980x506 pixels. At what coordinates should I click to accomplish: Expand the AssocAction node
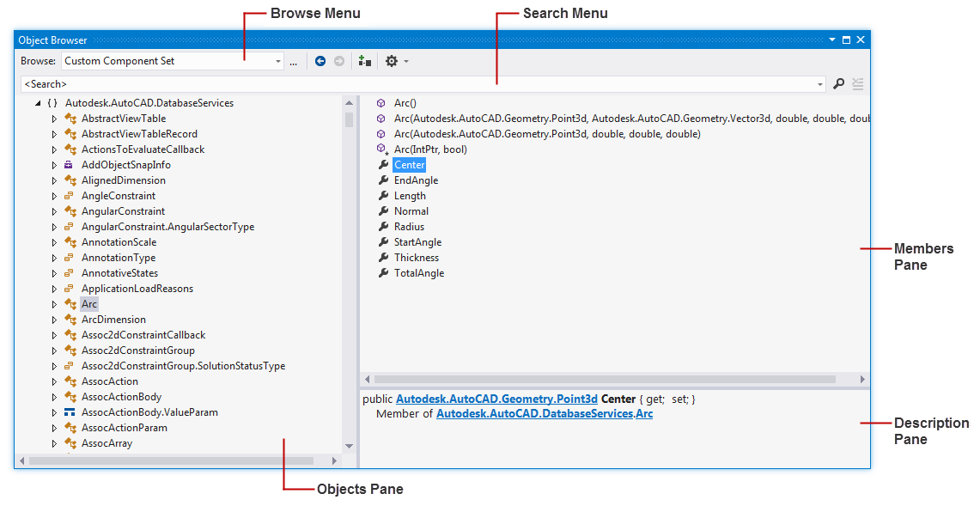(x=54, y=381)
